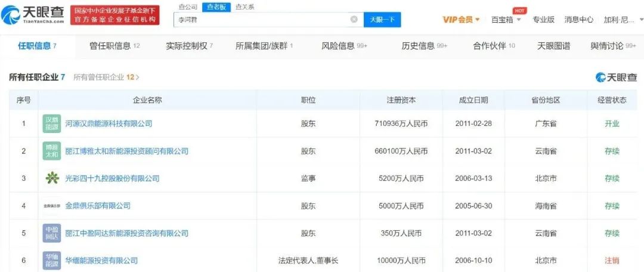
Task: Click the 2006-10-10 date cell
Action: [x=473, y=261]
